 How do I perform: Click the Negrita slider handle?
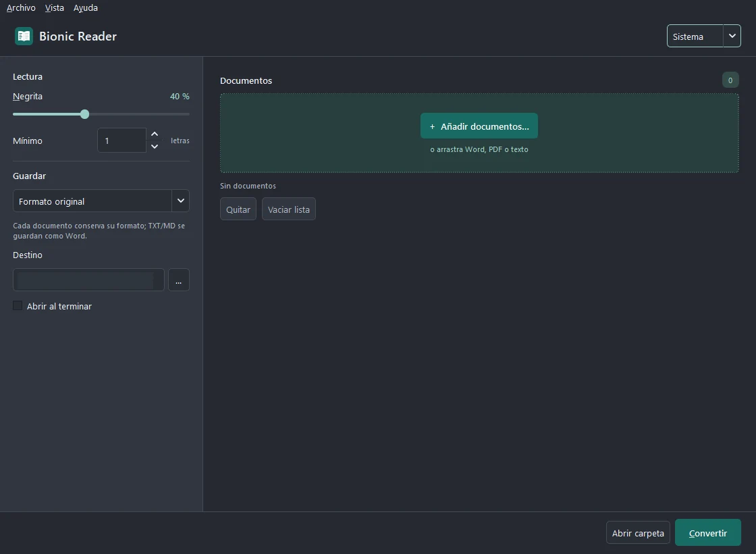coord(85,114)
